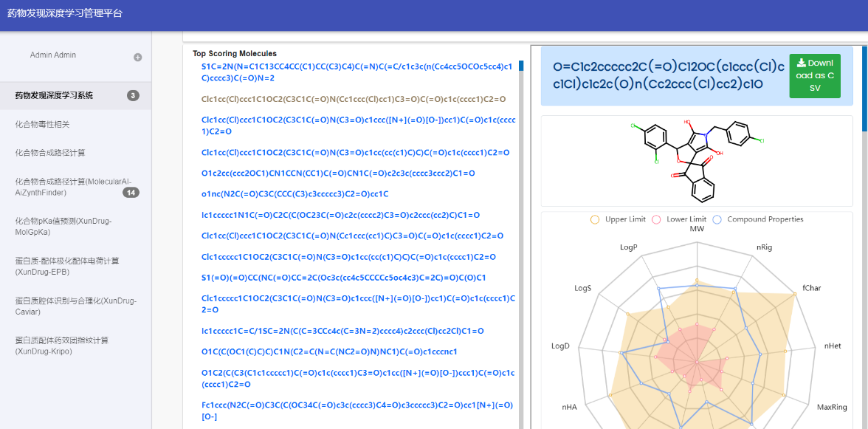Screen dimensions: 868x429
Task: Select 蛋白质配体药效团指纹计算 (XunDrug-Kripo) entry
Action: [62, 346]
